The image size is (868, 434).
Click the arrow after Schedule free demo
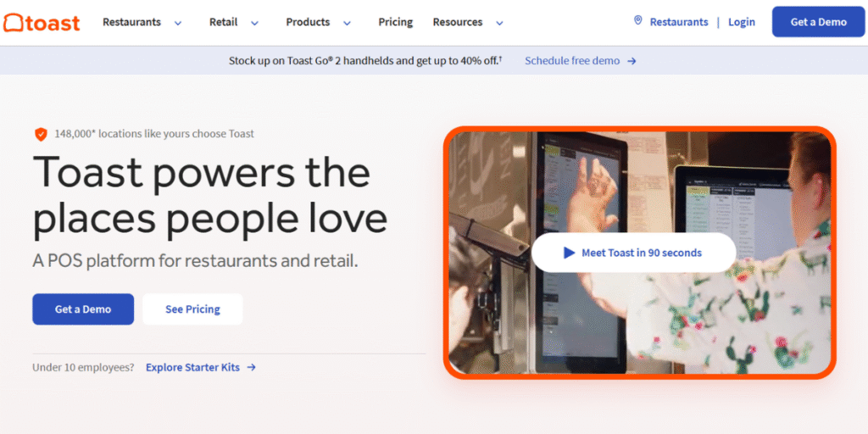[x=632, y=61]
